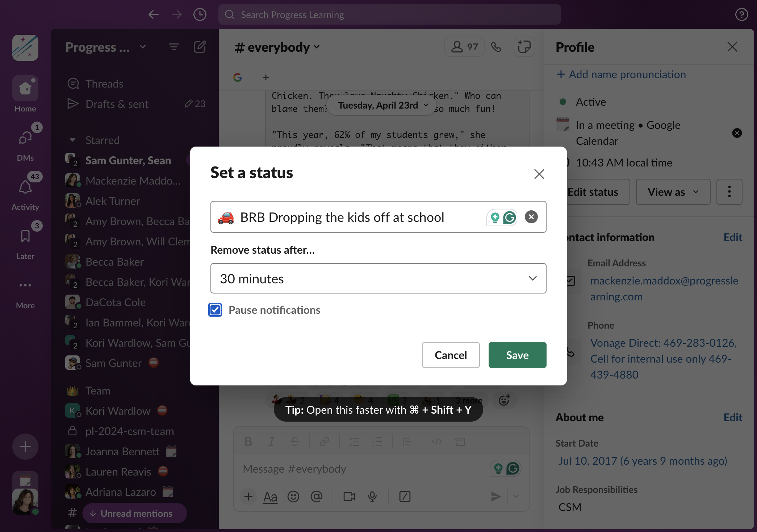The width and height of the screenshot is (757, 532).
Task: Click the Google tab icon in channel
Action: pyautogui.click(x=238, y=77)
